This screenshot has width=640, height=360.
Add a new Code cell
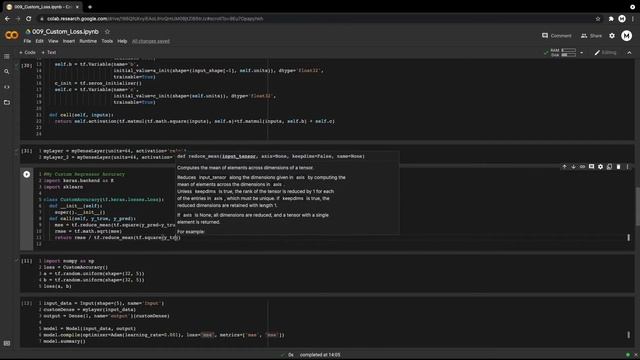pyautogui.click(x=27, y=52)
